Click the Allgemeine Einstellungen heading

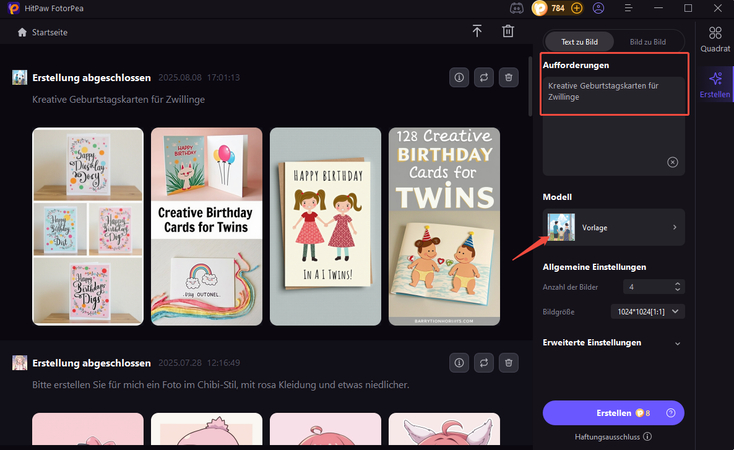[x=595, y=267]
